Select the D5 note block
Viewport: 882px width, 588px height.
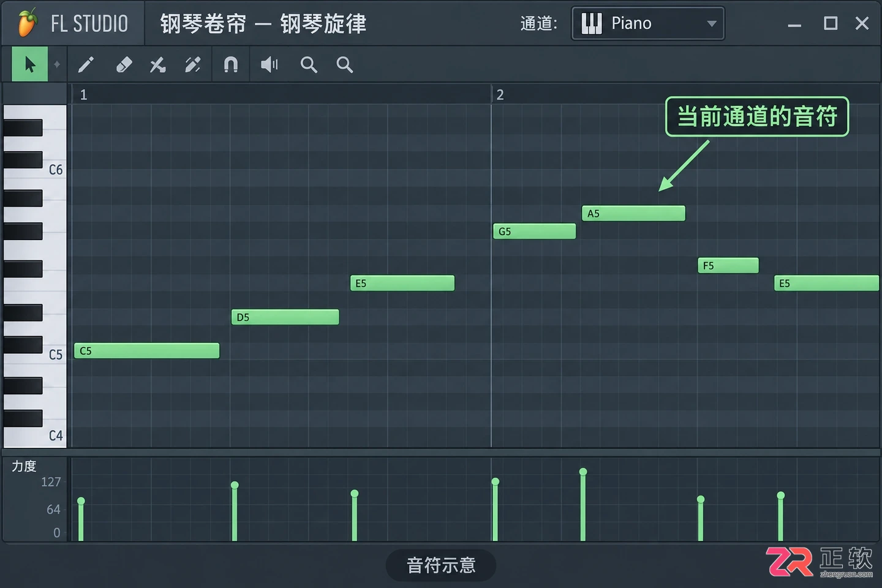[x=285, y=317]
